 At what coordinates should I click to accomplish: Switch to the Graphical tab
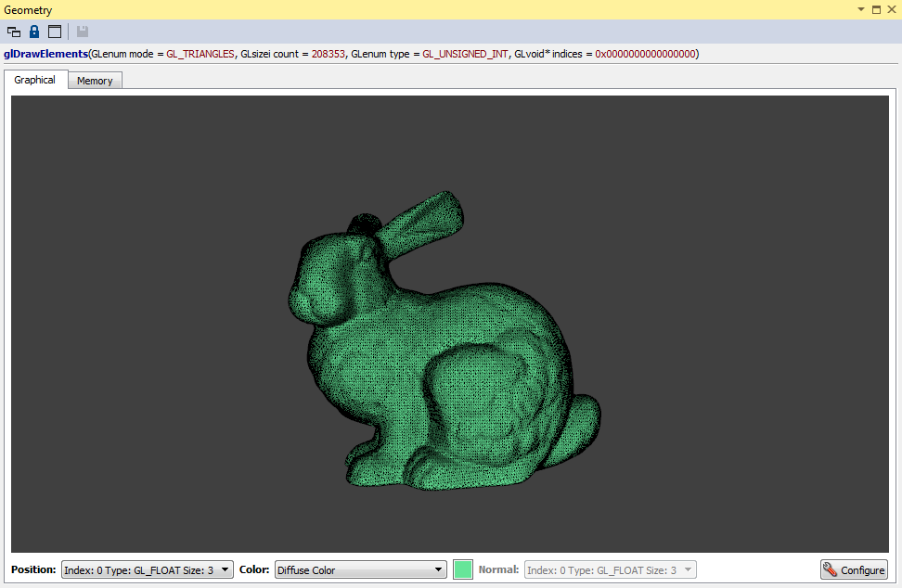(35, 80)
